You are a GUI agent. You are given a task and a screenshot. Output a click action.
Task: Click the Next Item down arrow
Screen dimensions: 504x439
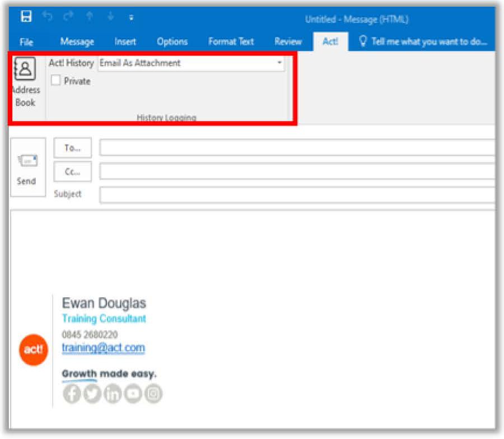pos(110,16)
